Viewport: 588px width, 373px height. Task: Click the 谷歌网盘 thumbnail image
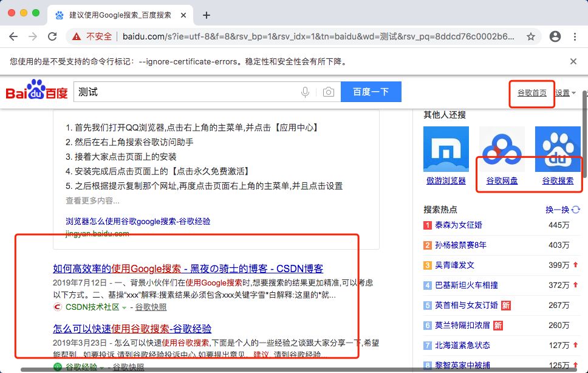click(502, 149)
